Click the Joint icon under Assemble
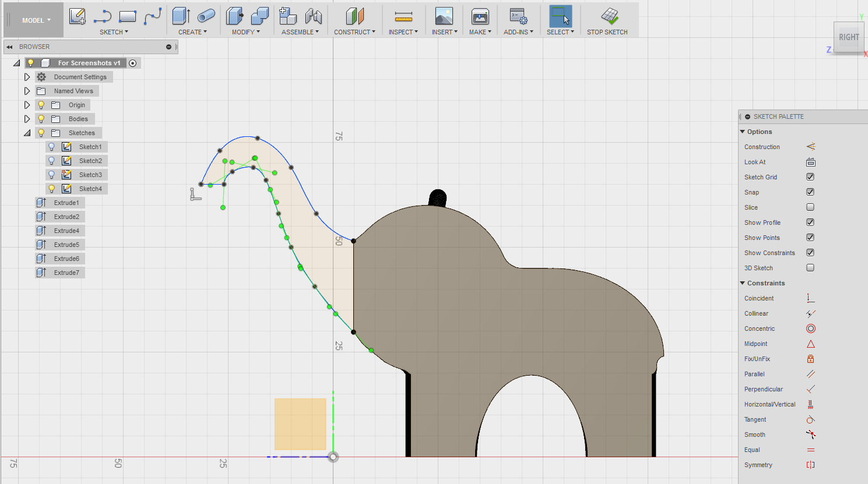Image resolution: width=868 pixels, height=484 pixels. pyautogui.click(x=314, y=16)
